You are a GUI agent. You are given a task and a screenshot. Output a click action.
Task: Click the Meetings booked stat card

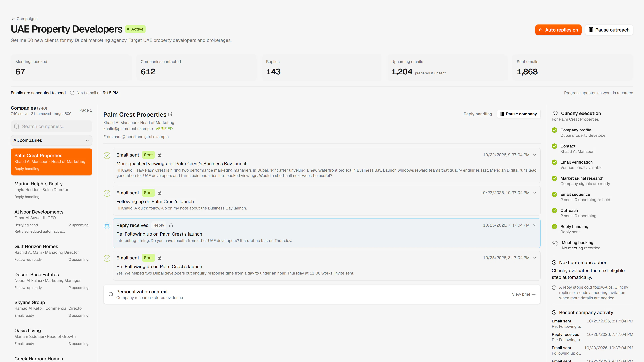pyautogui.click(x=71, y=68)
